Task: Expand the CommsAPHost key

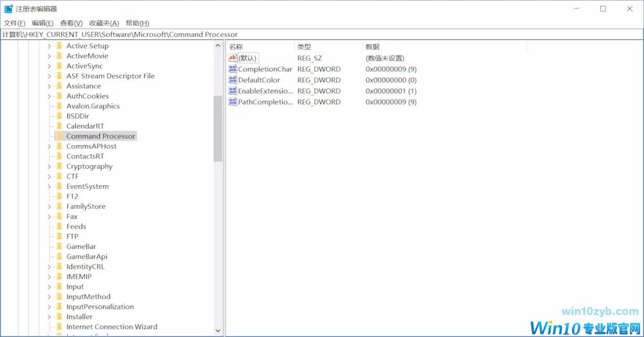Action: click(x=50, y=146)
